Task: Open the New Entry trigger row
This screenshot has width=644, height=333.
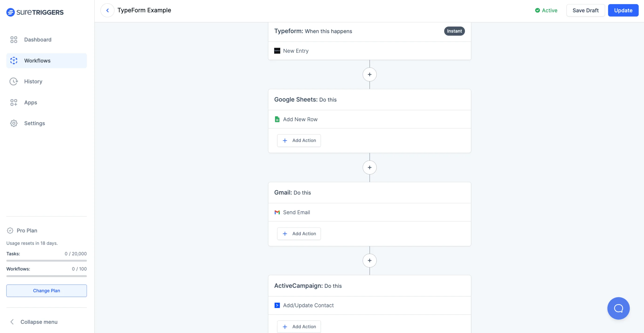Action: [369, 51]
